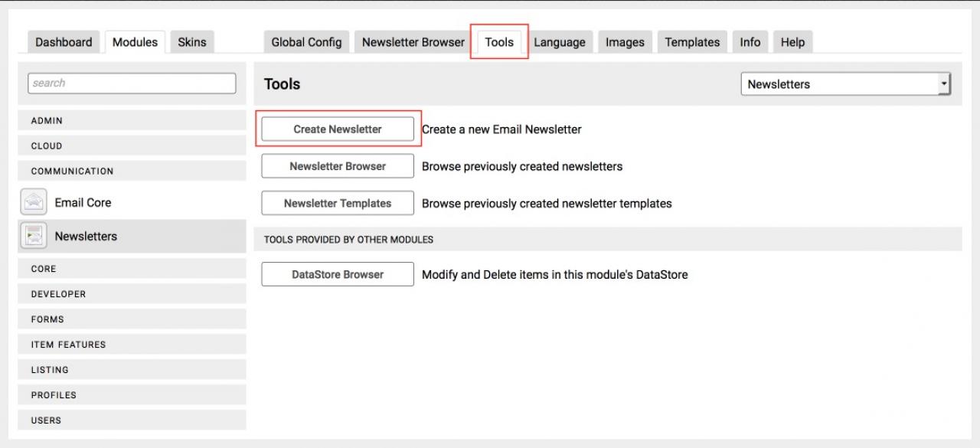Screen dimensions: 980x448
Task: Open the Newsletters module dropdown
Action: coord(845,84)
